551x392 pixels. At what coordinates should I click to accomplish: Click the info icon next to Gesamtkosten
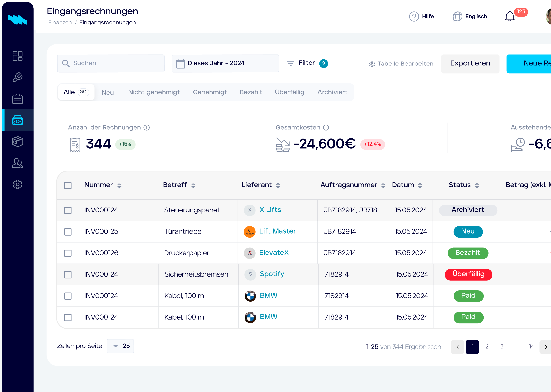tap(326, 128)
